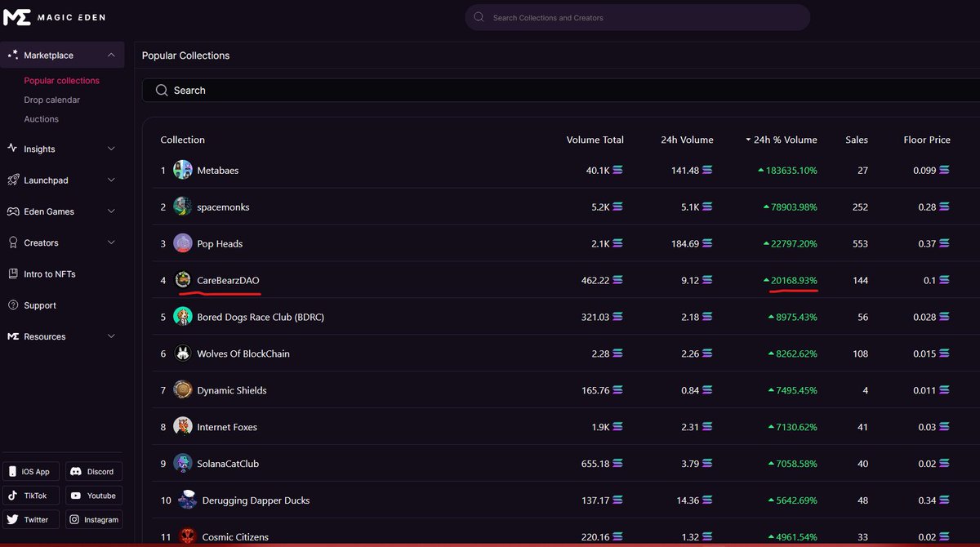Image resolution: width=980 pixels, height=547 pixels.
Task: Open Drop calendar in sidebar
Action: coord(52,100)
